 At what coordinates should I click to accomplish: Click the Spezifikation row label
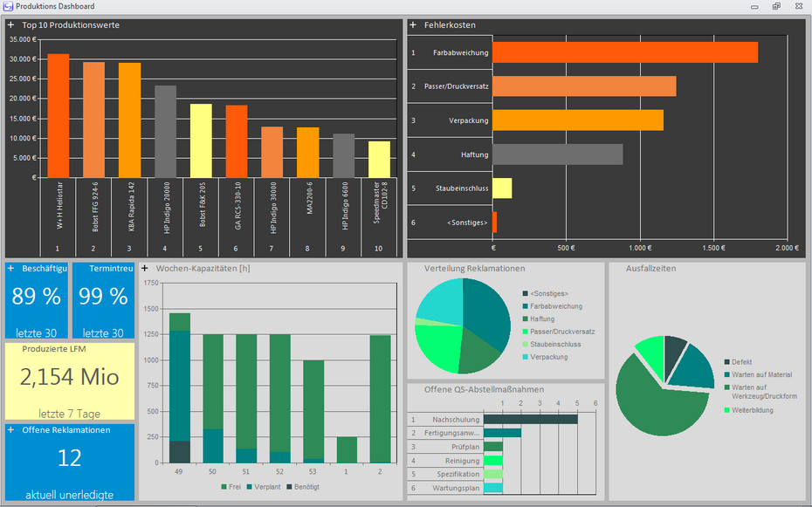458,474
